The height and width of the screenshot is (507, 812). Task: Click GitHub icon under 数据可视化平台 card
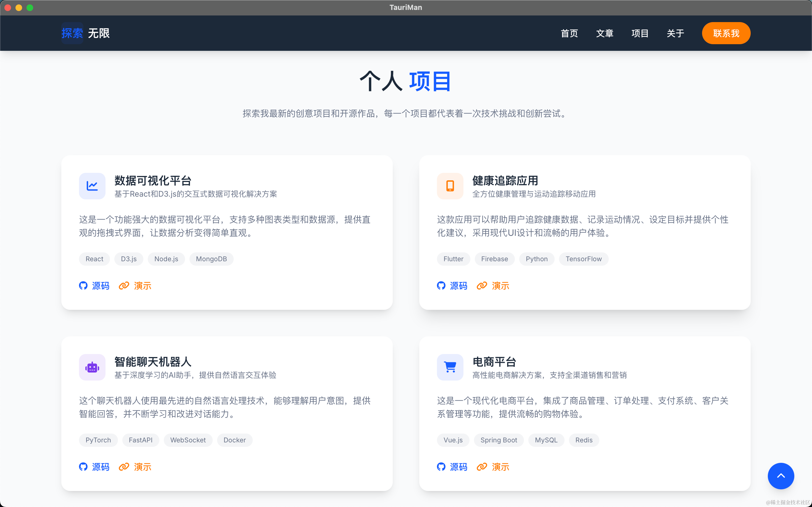click(83, 286)
